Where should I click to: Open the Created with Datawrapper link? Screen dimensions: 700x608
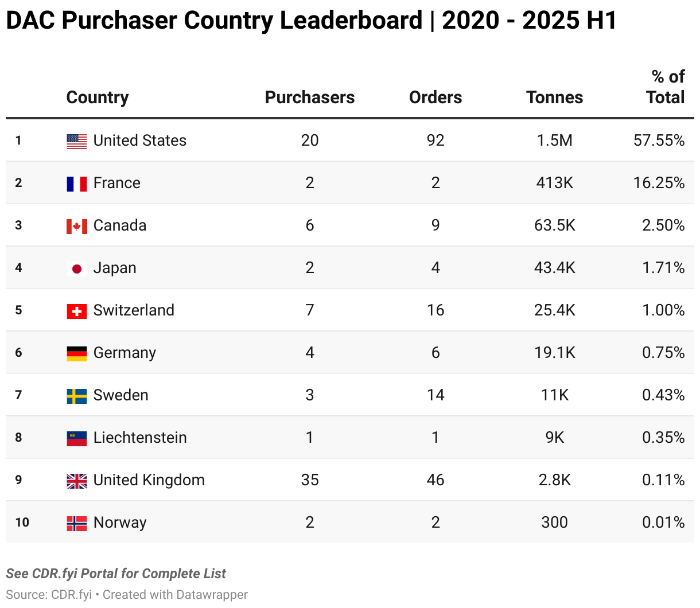pos(176,595)
